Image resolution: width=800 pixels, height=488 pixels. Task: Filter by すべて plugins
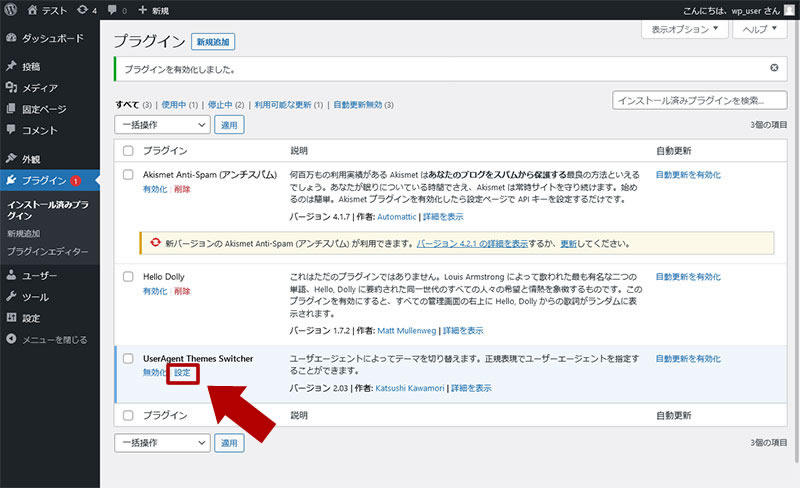pyautogui.click(x=127, y=105)
